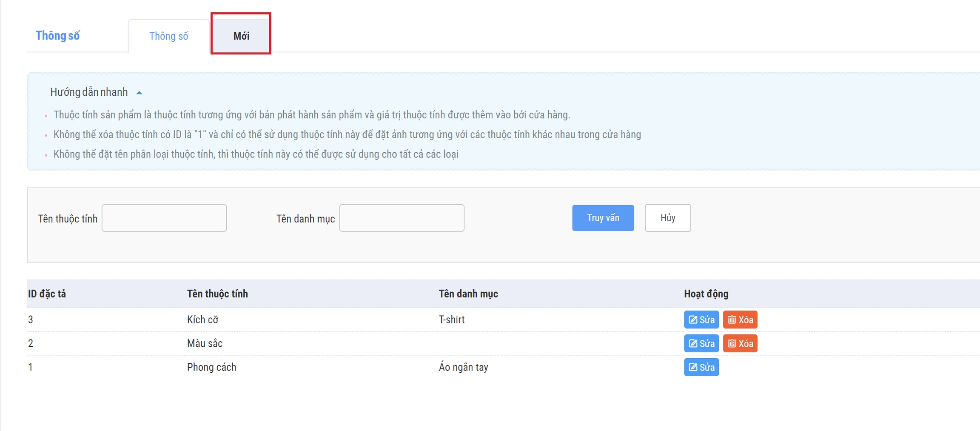Edit the Màu sắc row using Sửa
This screenshot has height=431, width=980.
coord(701,344)
